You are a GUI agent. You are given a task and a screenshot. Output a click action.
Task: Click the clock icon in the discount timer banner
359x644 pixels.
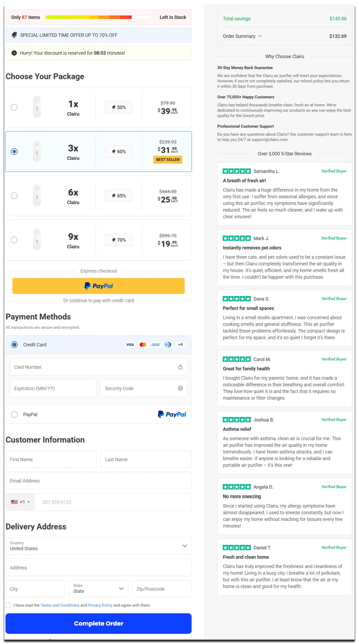pos(14,53)
